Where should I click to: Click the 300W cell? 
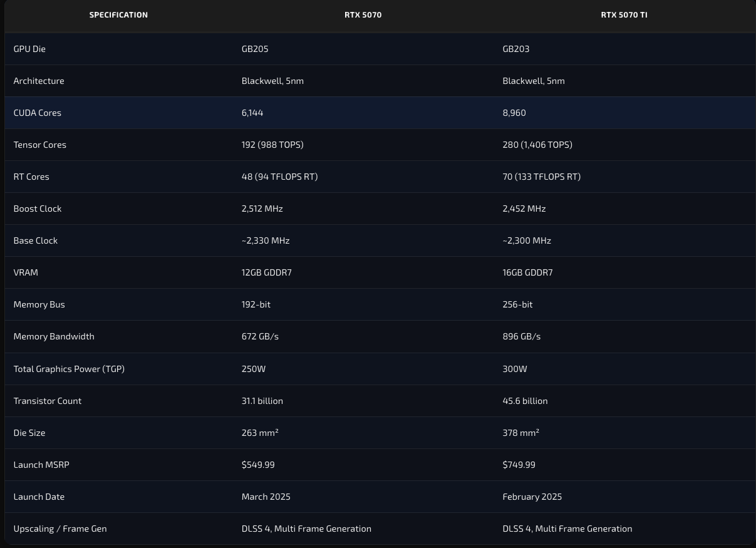pyautogui.click(x=515, y=369)
